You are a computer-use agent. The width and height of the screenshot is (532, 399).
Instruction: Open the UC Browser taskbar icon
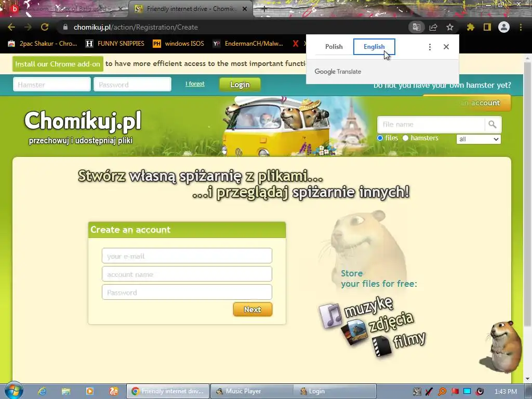[x=113, y=391]
